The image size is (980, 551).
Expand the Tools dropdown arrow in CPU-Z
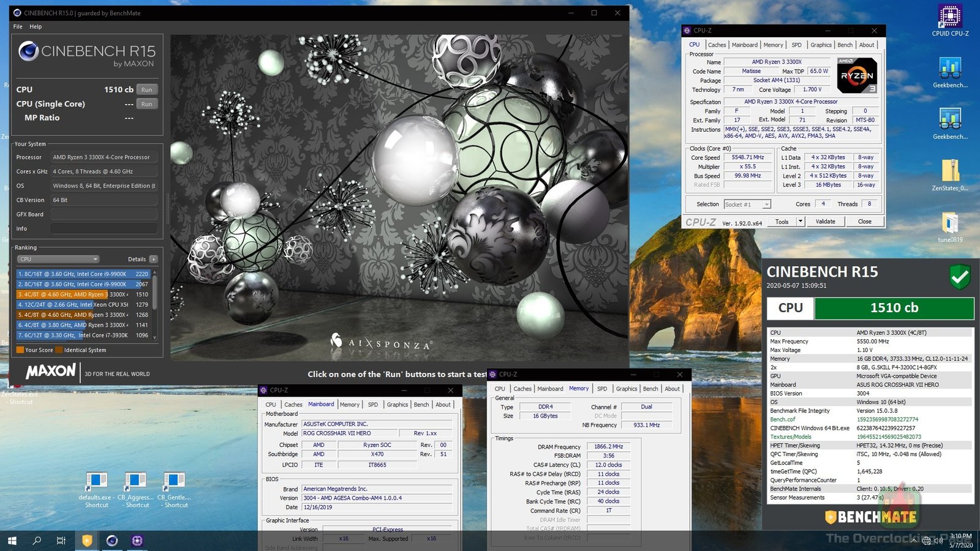800,222
